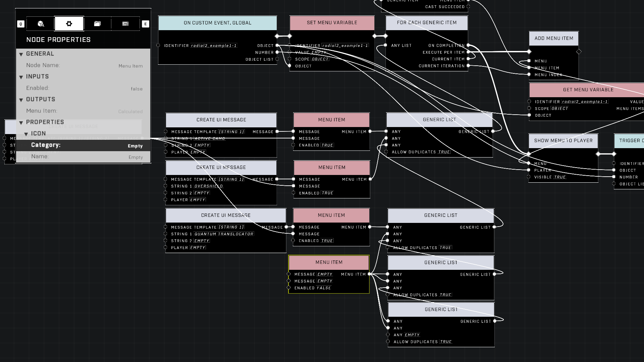Select the Node Properties gear tab

[69, 24]
